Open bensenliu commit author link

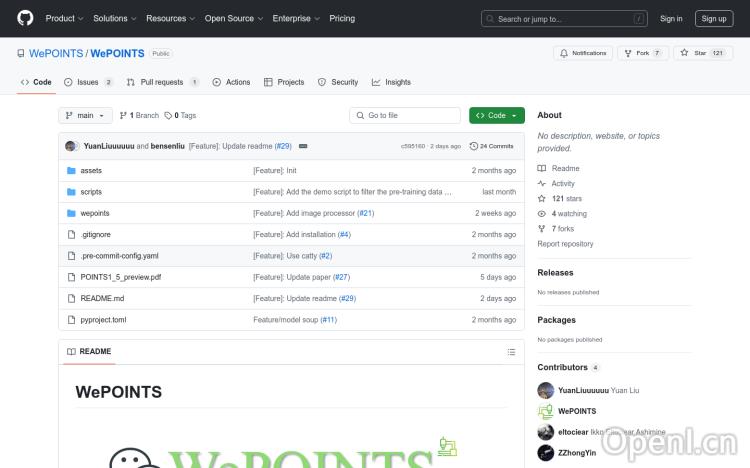coord(167,146)
